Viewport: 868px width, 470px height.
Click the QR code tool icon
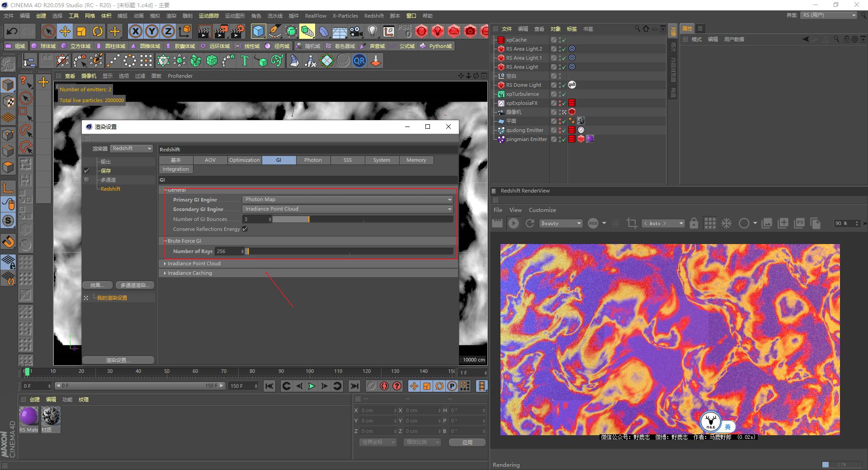(x=359, y=61)
